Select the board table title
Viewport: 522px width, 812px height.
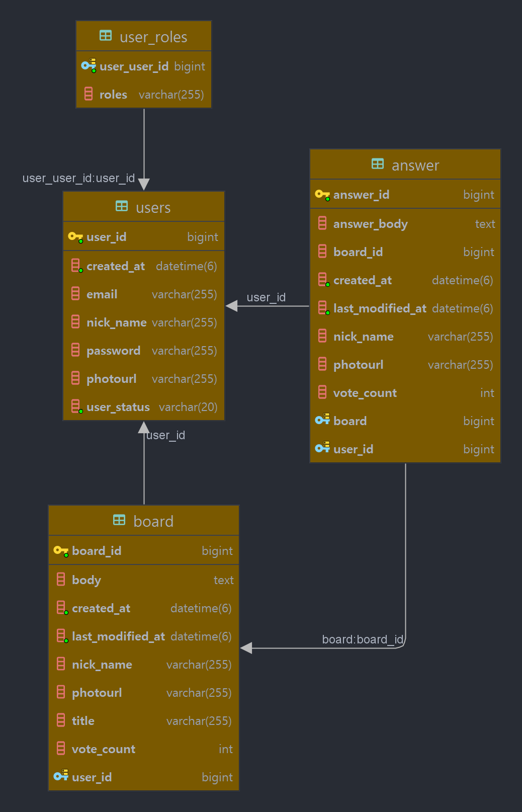[x=153, y=522]
